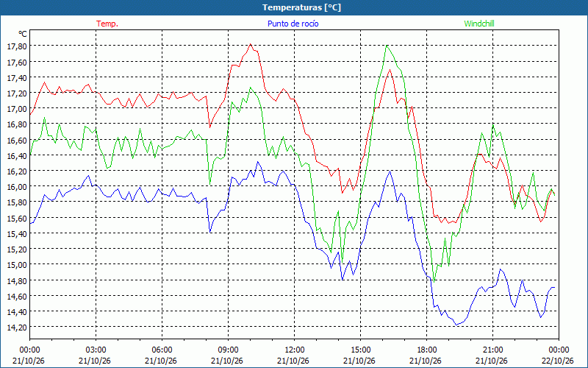Click the 17,80 y-axis label

(16, 46)
